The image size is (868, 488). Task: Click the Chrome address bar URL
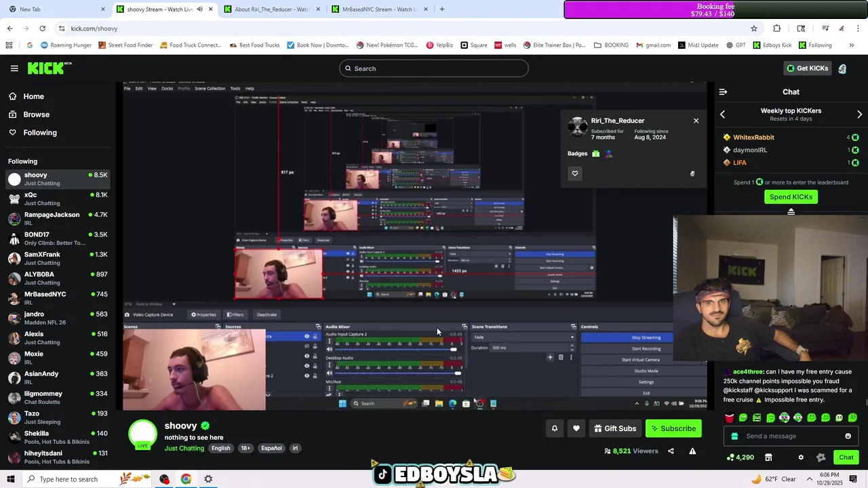coord(94,28)
